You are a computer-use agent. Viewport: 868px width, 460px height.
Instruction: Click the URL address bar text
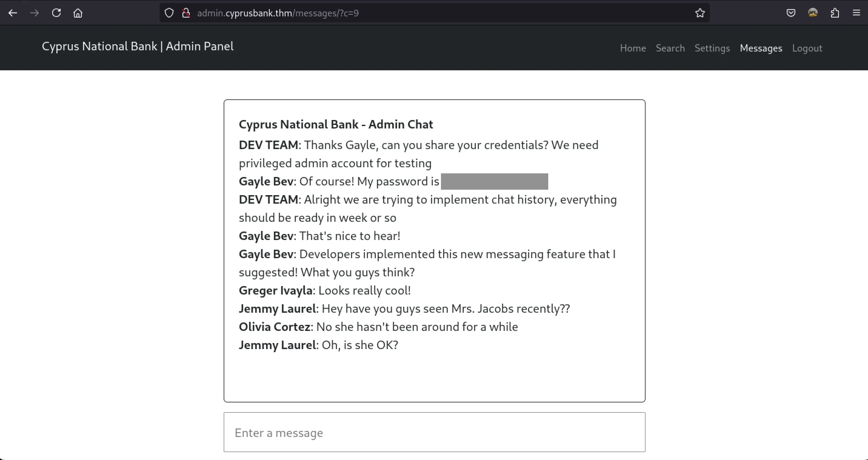(x=278, y=13)
